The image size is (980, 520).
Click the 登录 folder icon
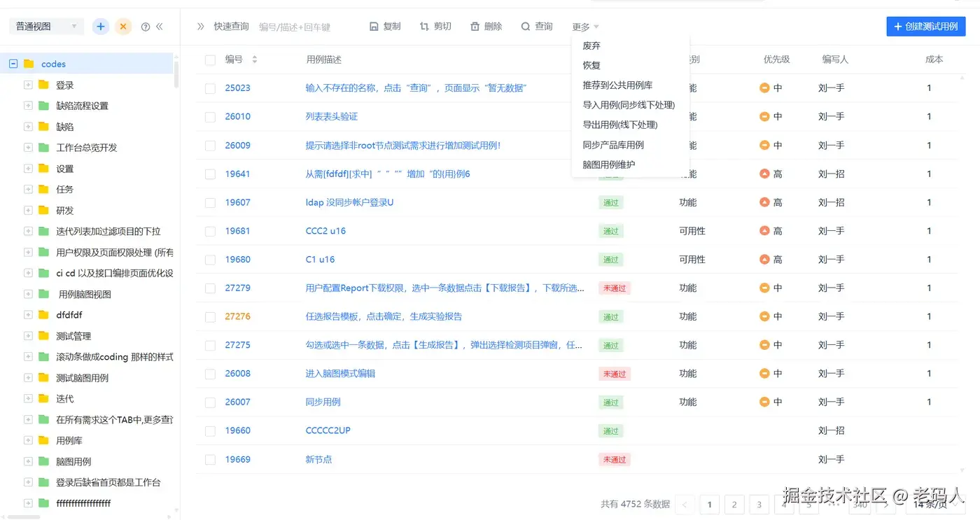coord(43,85)
